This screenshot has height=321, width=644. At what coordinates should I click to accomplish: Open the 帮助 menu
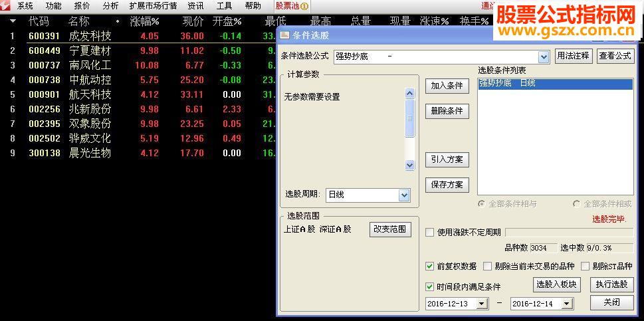(x=253, y=6)
